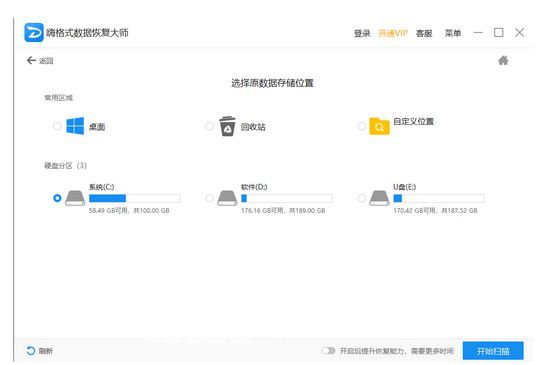Click the 返回 back label
This screenshot has height=365, width=542.
click(46, 61)
